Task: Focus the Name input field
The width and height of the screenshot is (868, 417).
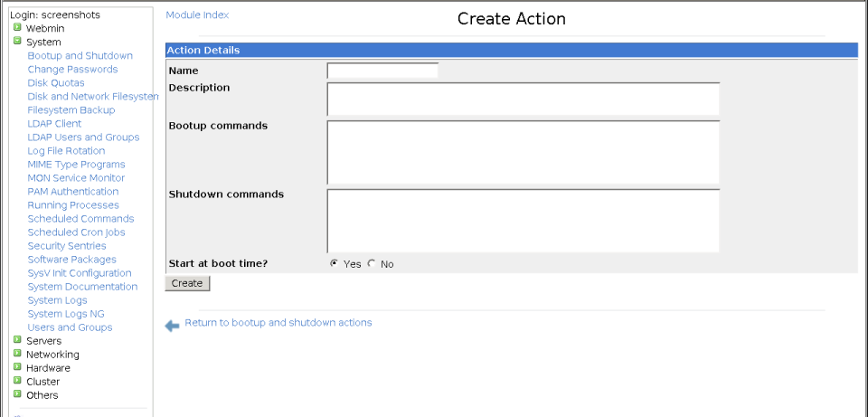Action: [x=382, y=71]
